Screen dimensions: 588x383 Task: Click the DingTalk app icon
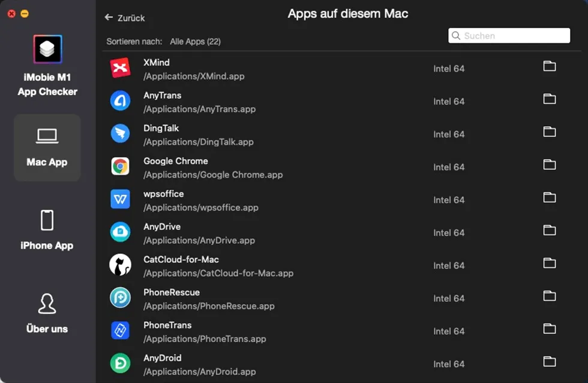click(x=121, y=134)
